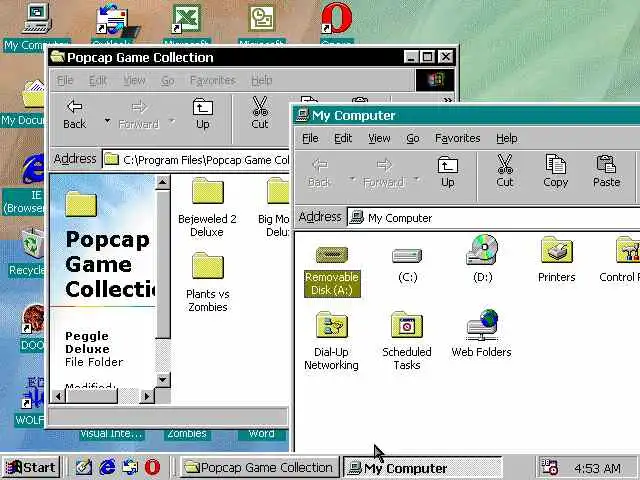Viewport: 640px width, 480px height.
Task: Open Recycle Bin desktop icon
Action: pos(27,253)
